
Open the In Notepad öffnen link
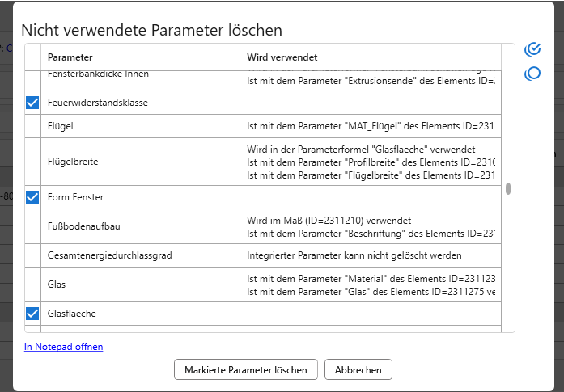coord(64,347)
